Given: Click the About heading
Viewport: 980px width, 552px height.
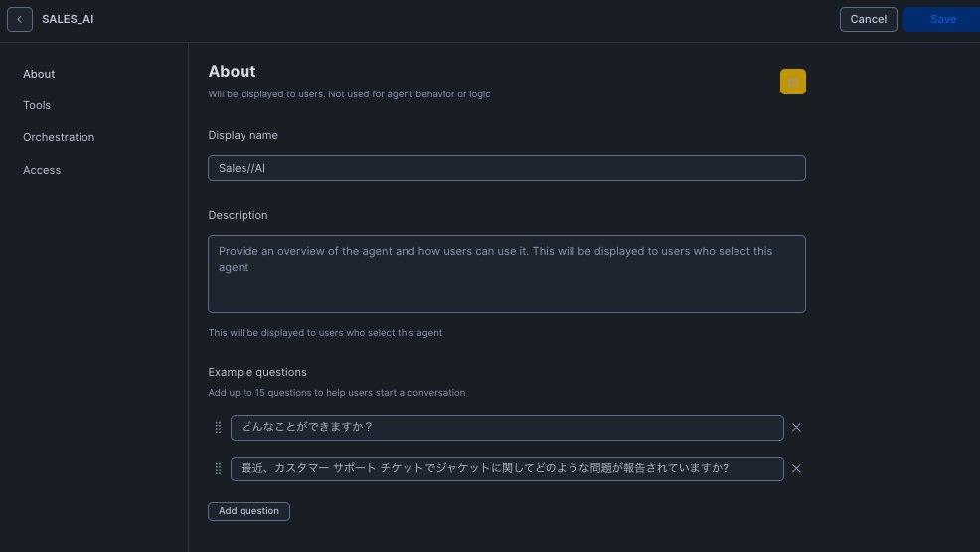Looking at the screenshot, I should tap(232, 72).
